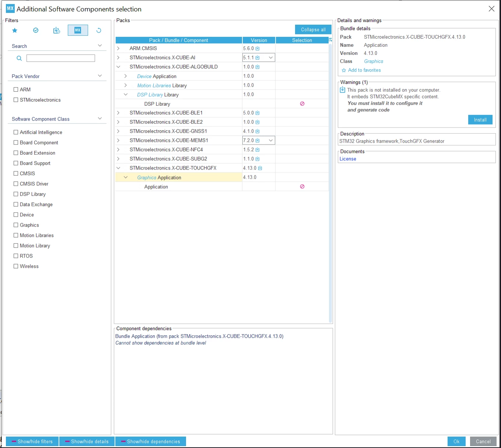Select the STMicroelectronics.X-CUBE-NFC4 pack row

point(222,150)
